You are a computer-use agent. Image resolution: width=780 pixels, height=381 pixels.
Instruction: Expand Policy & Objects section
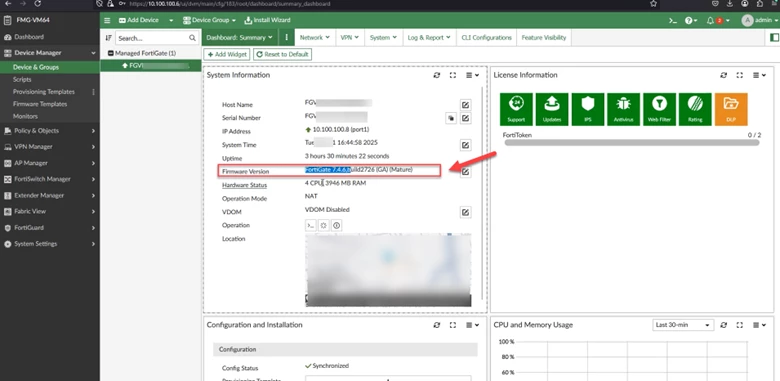(50, 131)
